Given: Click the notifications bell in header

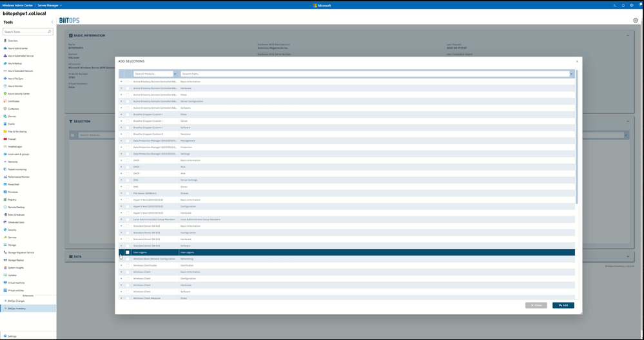Looking at the screenshot, I should click(x=623, y=5).
